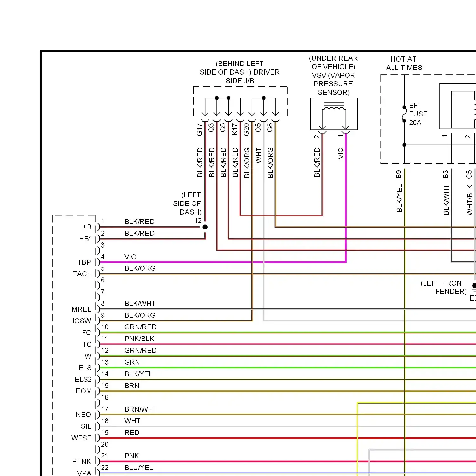This screenshot has width=476, height=476.
Task: Click the TC terminal label
Action: 87,344
